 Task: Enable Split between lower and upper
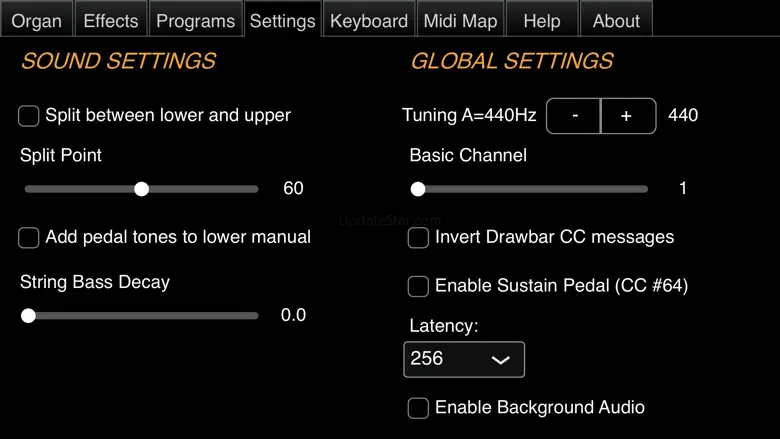pyautogui.click(x=29, y=116)
